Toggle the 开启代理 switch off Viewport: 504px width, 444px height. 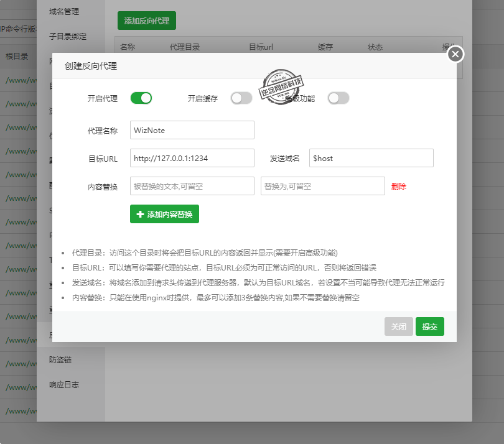[141, 98]
